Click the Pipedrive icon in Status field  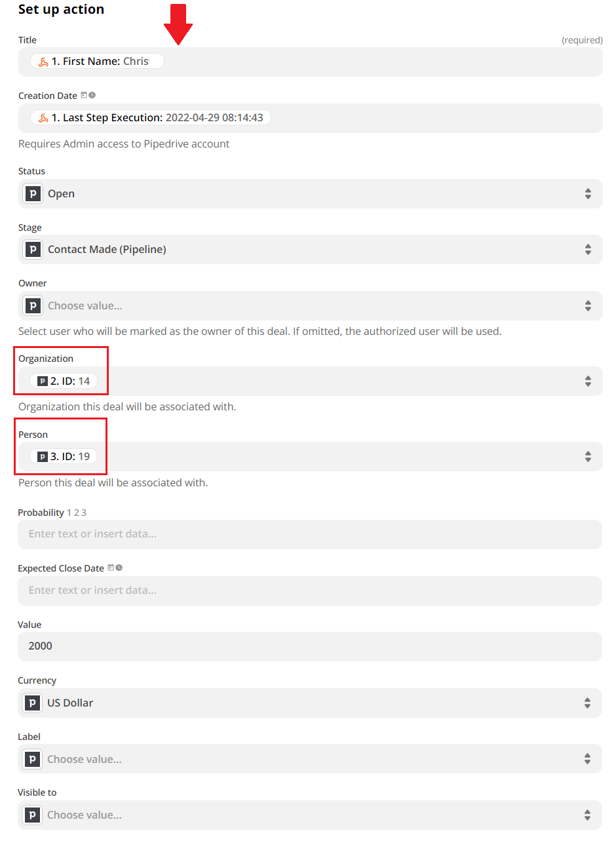point(33,193)
